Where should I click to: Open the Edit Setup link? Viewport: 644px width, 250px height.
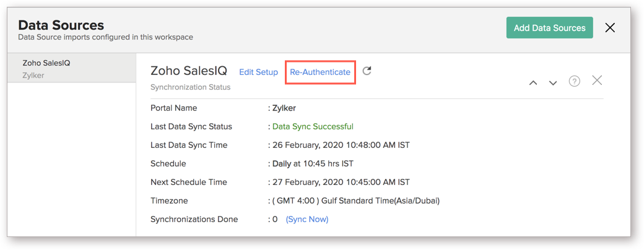pos(258,72)
